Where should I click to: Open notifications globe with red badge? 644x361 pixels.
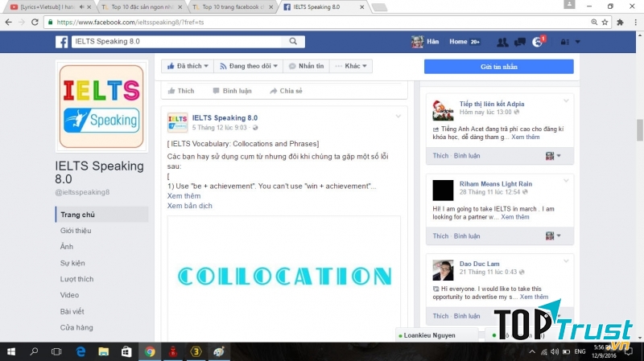pyautogui.click(x=537, y=42)
